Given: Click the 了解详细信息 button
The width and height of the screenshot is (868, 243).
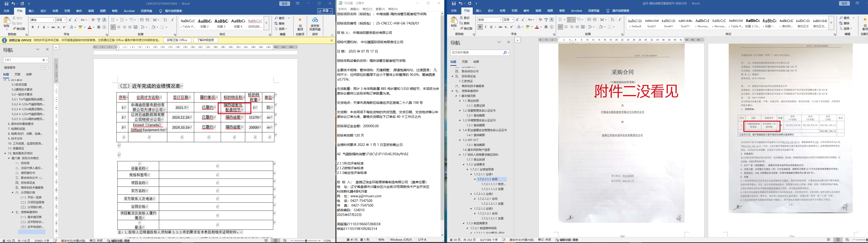Looking at the screenshot, I should click(x=206, y=40).
